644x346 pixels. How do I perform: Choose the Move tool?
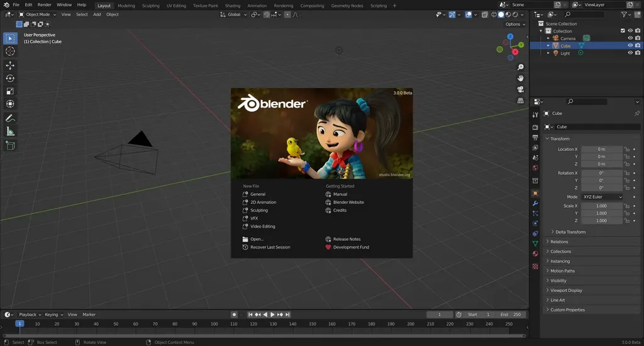pyautogui.click(x=10, y=65)
